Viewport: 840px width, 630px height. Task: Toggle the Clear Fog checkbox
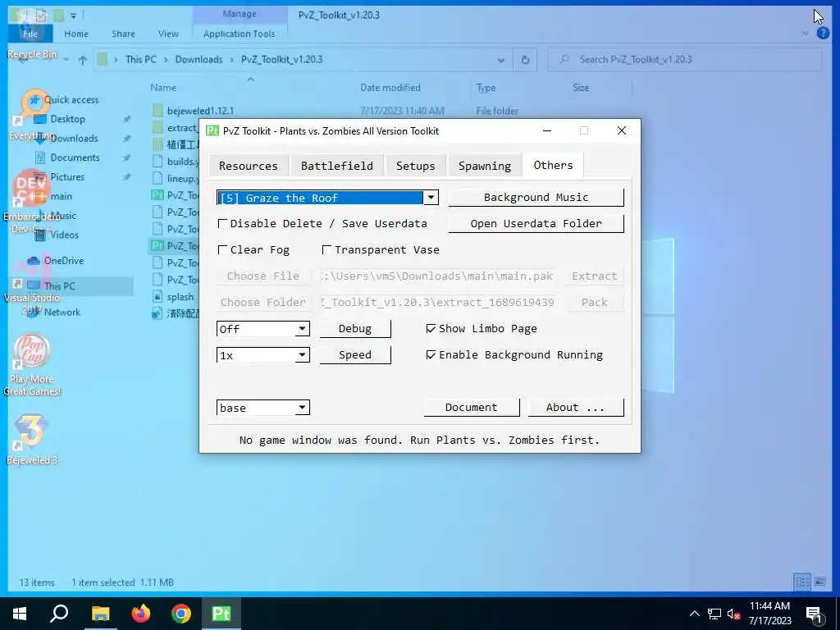[x=223, y=249]
